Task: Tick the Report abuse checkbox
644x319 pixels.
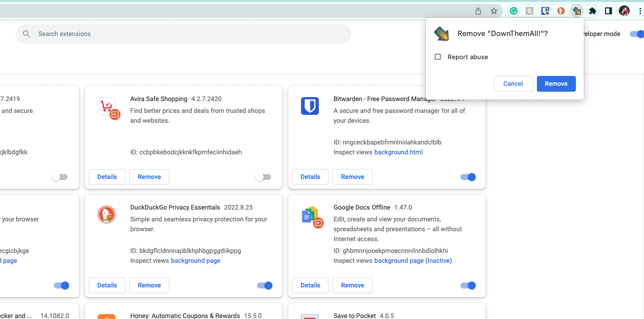Action: (438, 57)
